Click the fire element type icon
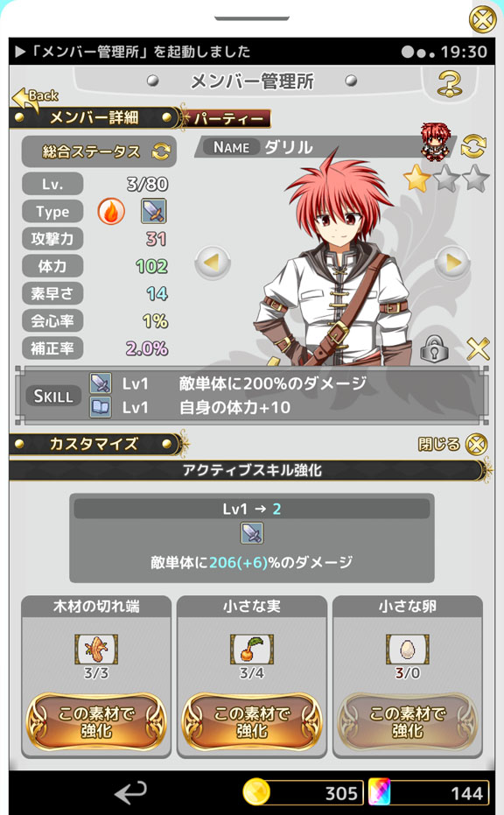504x815 pixels. [x=110, y=212]
